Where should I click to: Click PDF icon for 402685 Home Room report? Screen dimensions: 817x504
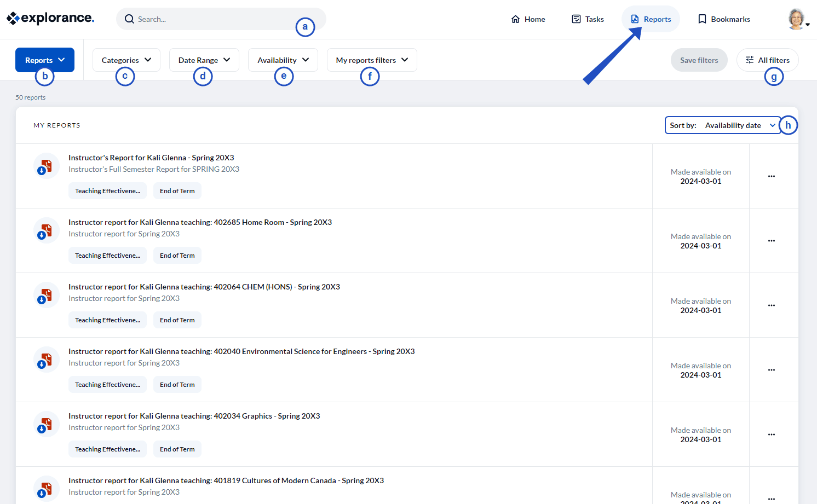pyautogui.click(x=46, y=231)
